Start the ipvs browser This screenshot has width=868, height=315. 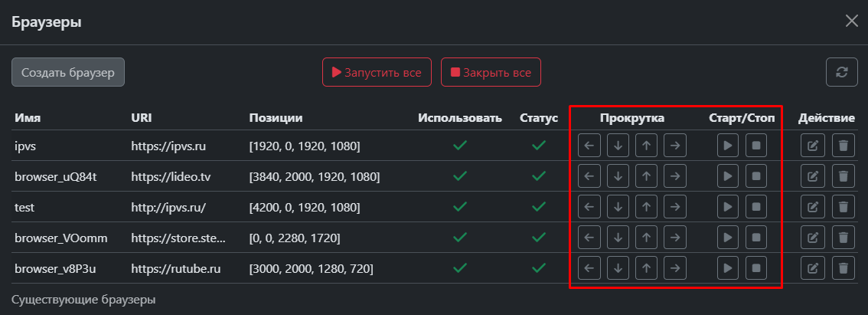tap(728, 146)
